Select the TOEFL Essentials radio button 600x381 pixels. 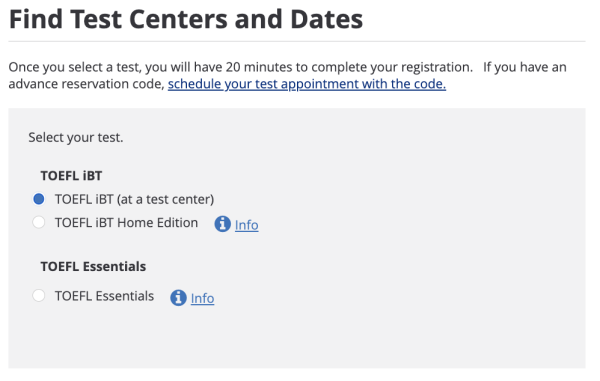pyautogui.click(x=39, y=296)
